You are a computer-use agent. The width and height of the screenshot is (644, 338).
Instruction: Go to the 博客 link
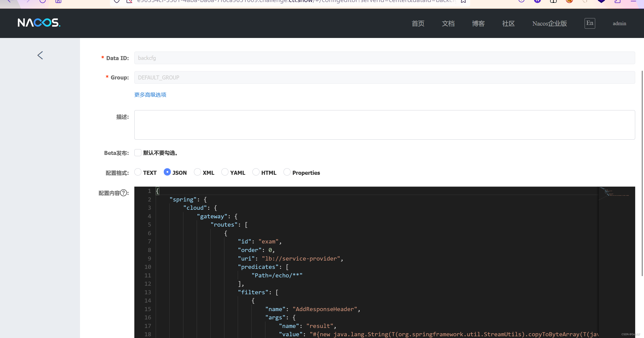478,23
